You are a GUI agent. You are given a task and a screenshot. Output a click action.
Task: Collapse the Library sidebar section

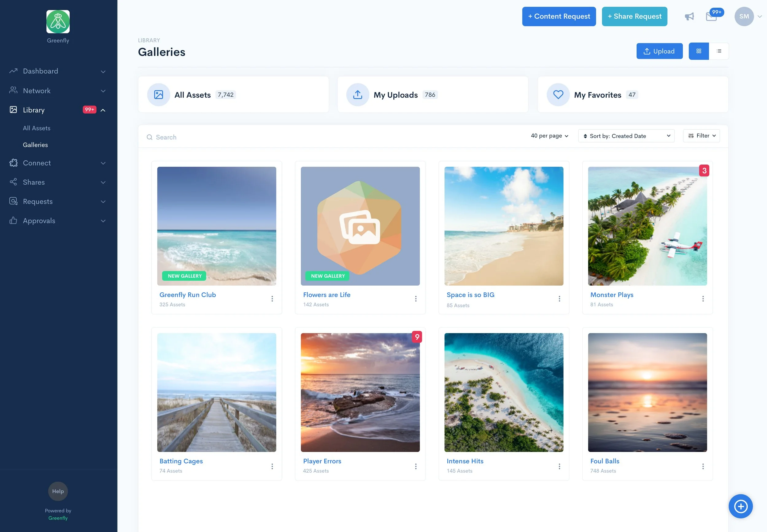(103, 110)
